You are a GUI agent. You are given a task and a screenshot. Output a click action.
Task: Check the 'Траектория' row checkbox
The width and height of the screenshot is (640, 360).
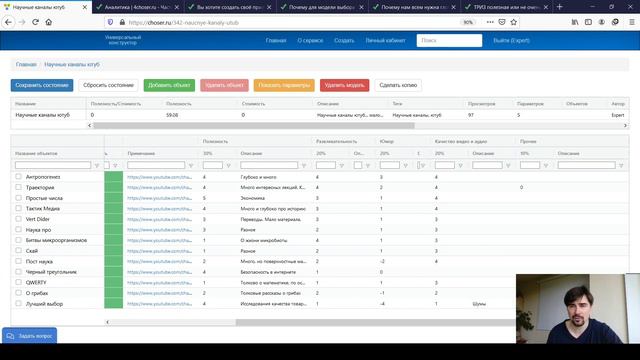[18, 187]
